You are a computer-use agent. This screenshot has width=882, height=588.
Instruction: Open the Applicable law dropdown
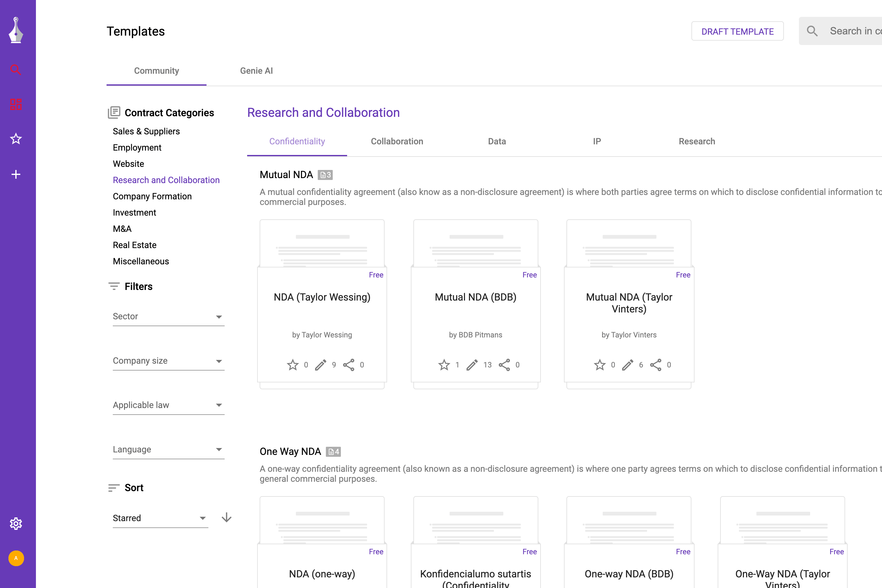pyautogui.click(x=168, y=405)
